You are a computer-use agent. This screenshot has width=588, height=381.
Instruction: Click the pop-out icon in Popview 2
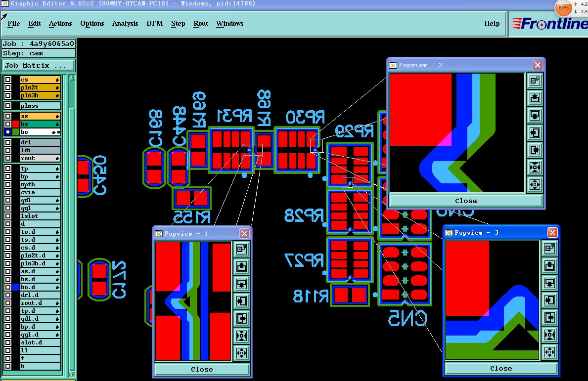click(535, 81)
